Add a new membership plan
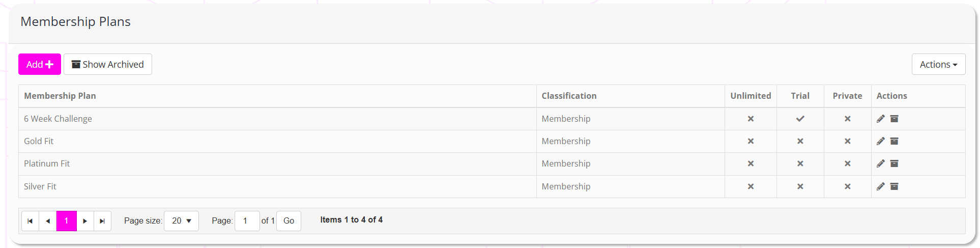980x248 pixels. [40, 65]
